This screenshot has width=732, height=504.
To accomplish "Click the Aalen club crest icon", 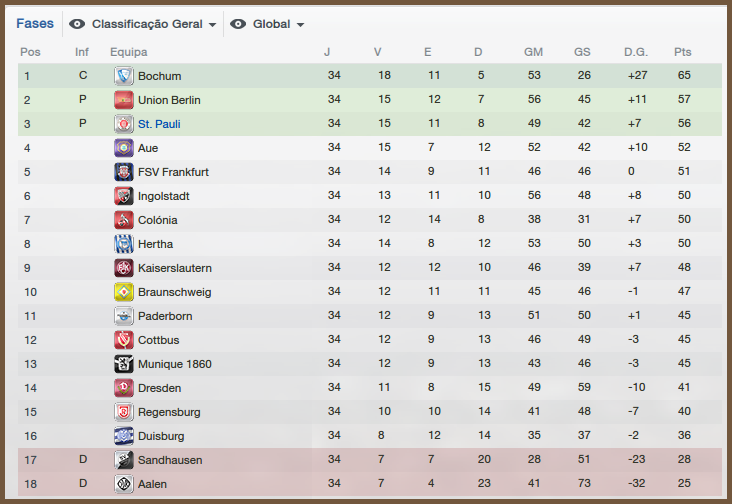I will [x=124, y=484].
